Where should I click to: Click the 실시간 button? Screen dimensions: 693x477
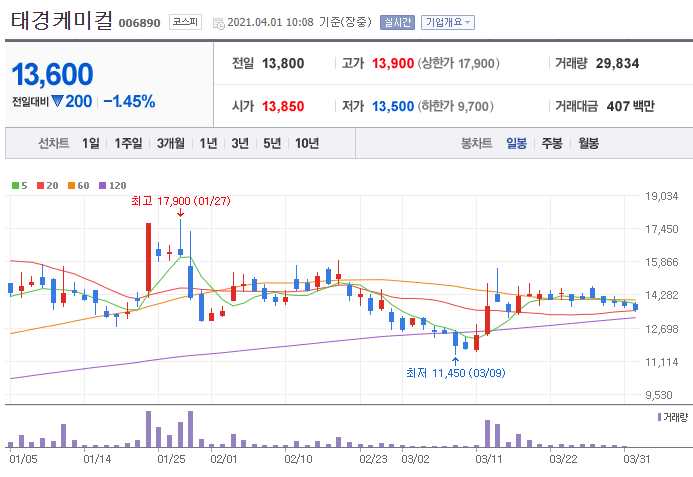point(397,22)
